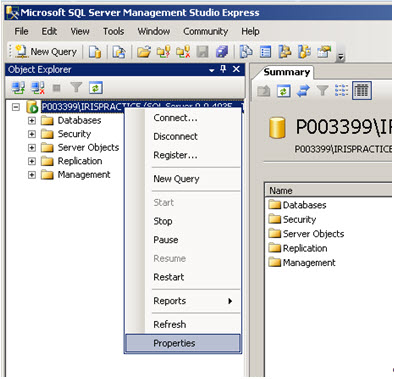Open the Community menu

[205, 31]
